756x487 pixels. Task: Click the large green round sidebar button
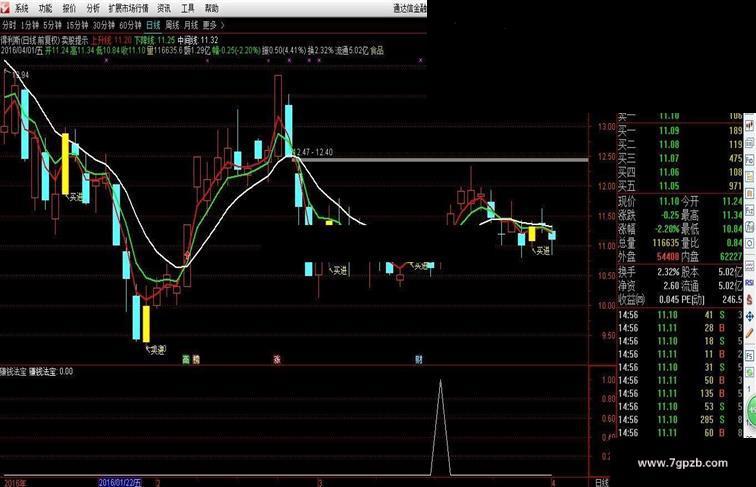tap(752, 411)
